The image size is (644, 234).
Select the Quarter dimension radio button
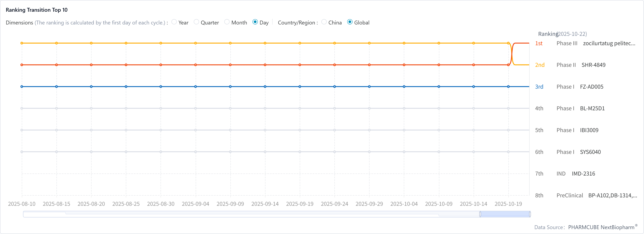(196, 22)
